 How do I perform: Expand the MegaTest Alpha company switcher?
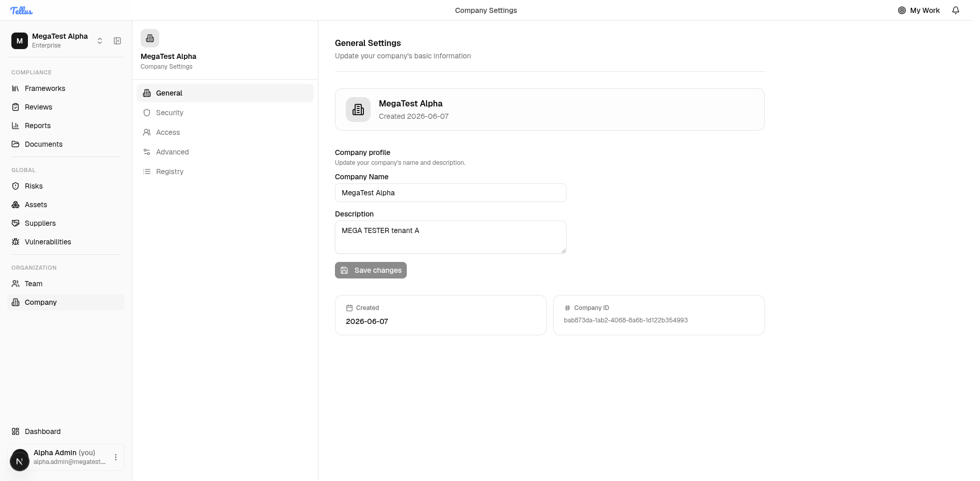click(100, 41)
